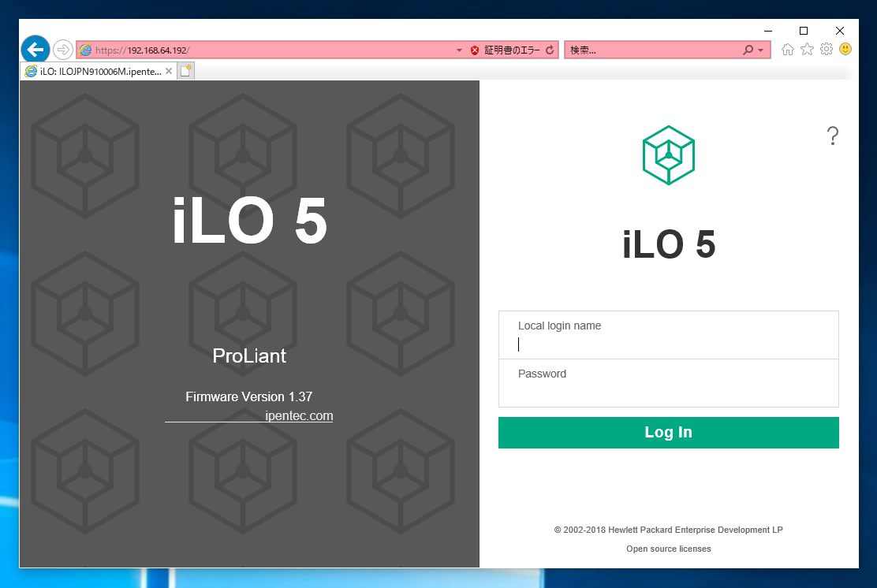
Task: Click the browser Forward arrow button
Action: (x=63, y=50)
